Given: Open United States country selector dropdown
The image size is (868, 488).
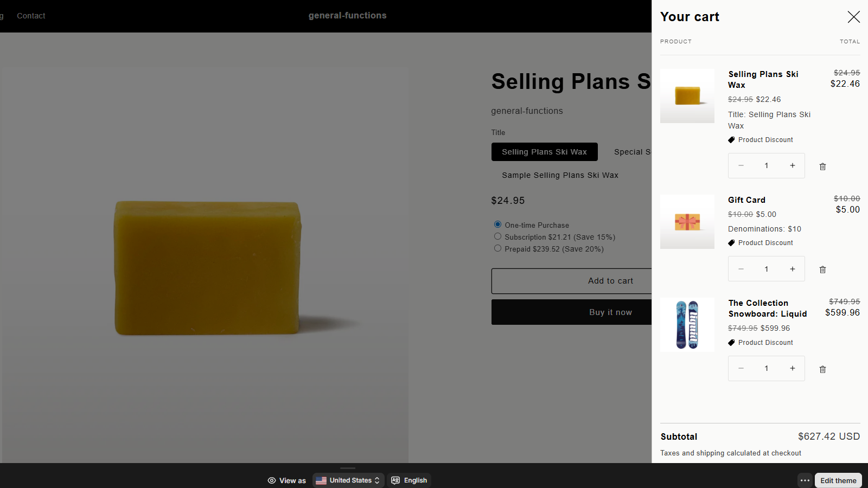Looking at the screenshot, I should (348, 480).
